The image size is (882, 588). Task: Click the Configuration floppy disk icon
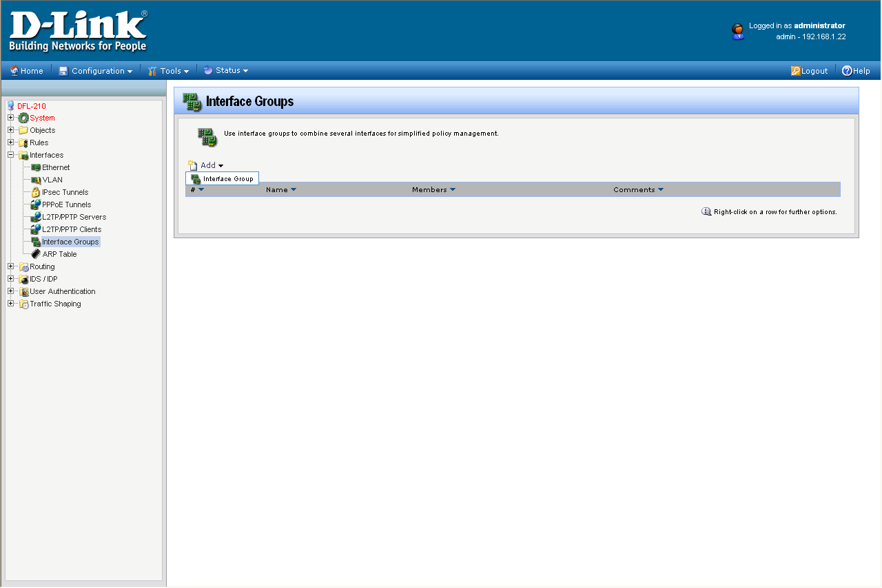(63, 71)
